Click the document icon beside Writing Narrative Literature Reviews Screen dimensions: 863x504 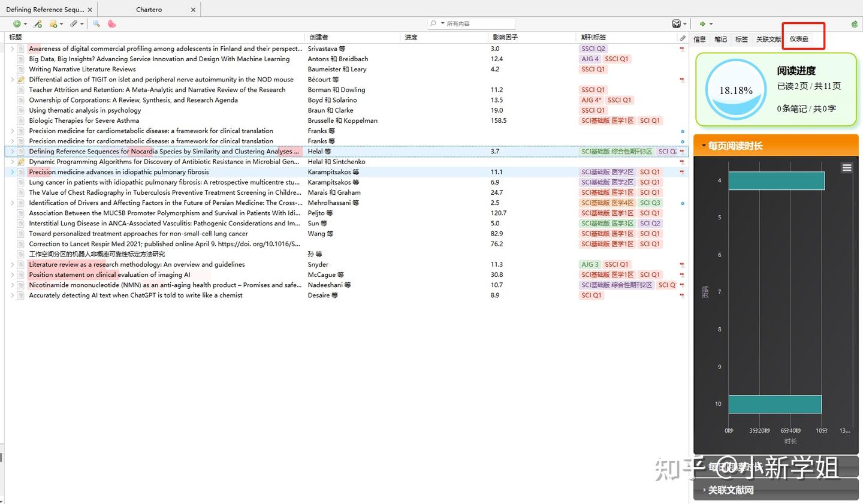21,70
